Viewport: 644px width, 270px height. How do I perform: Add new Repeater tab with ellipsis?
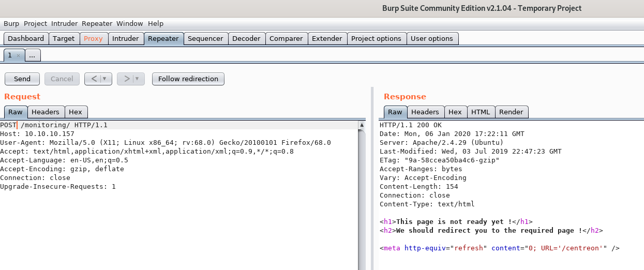tap(32, 55)
